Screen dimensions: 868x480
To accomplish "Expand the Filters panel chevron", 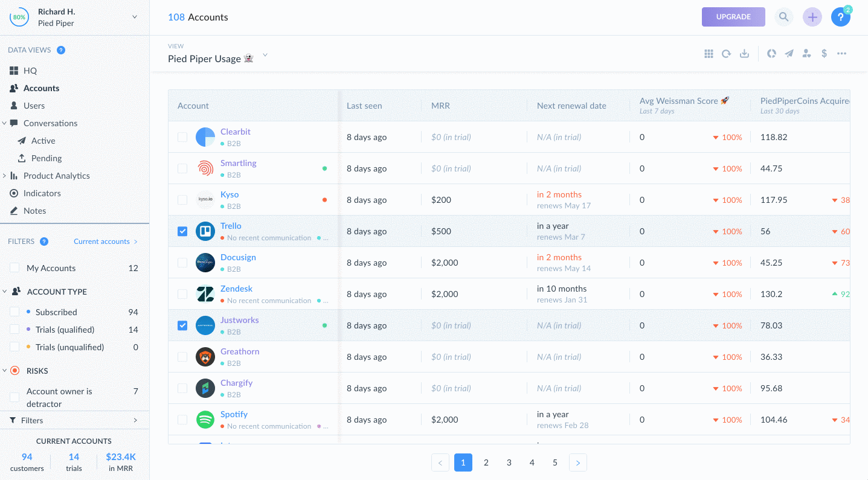I will tap(135, 420).
